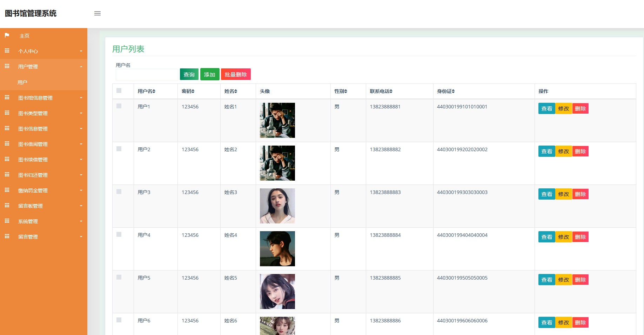Image resolution: width=644 pixels, height=335 pixels.
Task: Open the 留言管理 menu label
Action: (x=28, y=237)
